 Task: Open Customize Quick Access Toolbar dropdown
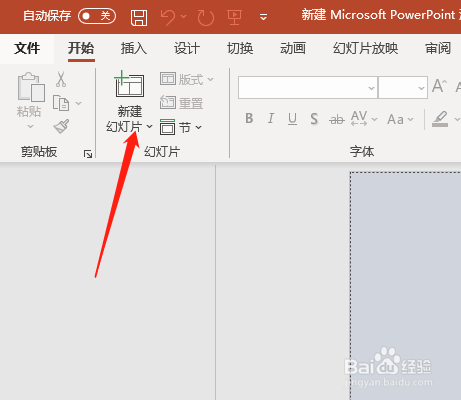tap(263, 17)
